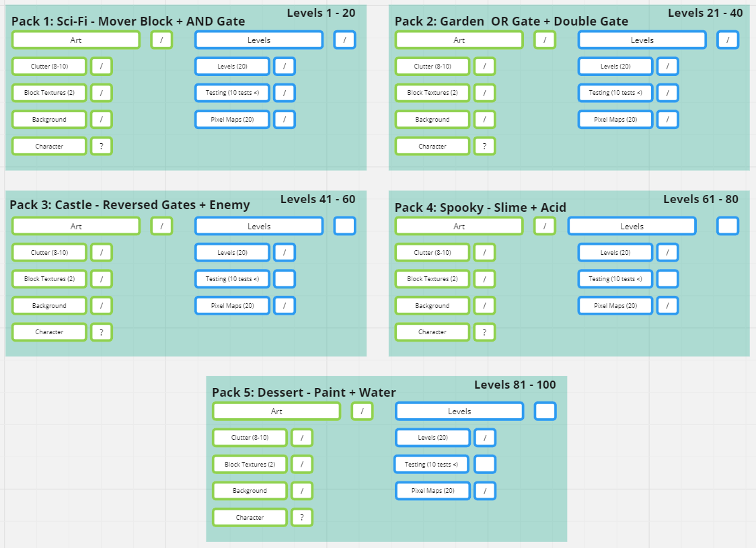Click the Art card in Pack 5

(276, 411)
